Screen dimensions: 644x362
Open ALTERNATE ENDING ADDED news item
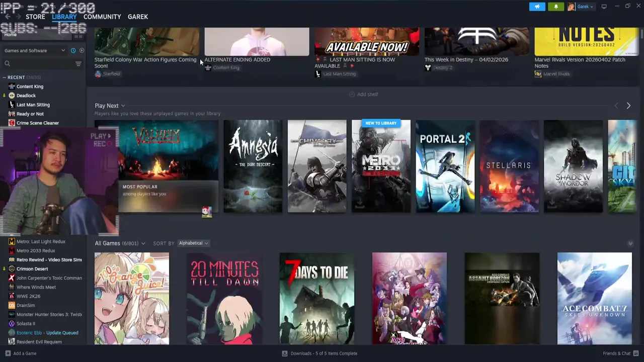(x=237, y=59)
